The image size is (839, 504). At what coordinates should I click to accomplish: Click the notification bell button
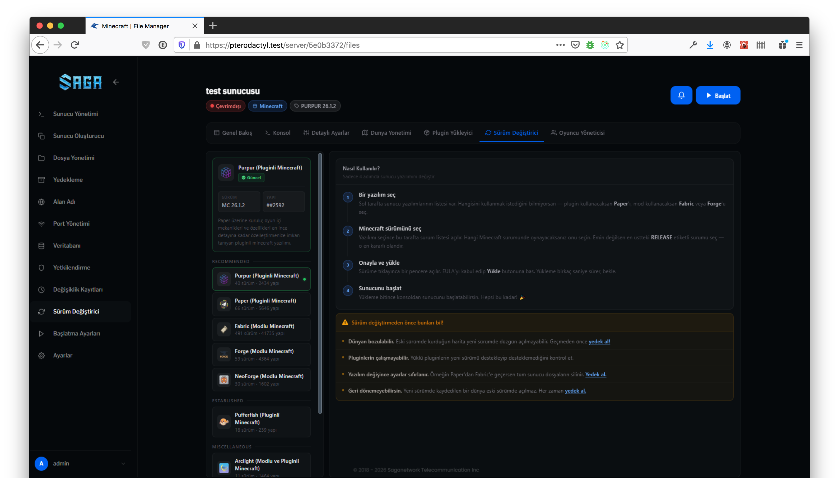pos(681,95)
